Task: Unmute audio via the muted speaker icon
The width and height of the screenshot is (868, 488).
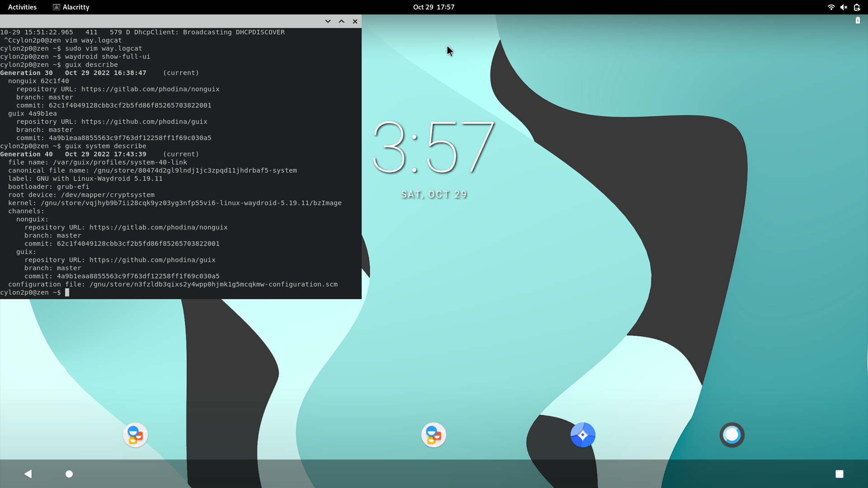Action: click(844, 7)
